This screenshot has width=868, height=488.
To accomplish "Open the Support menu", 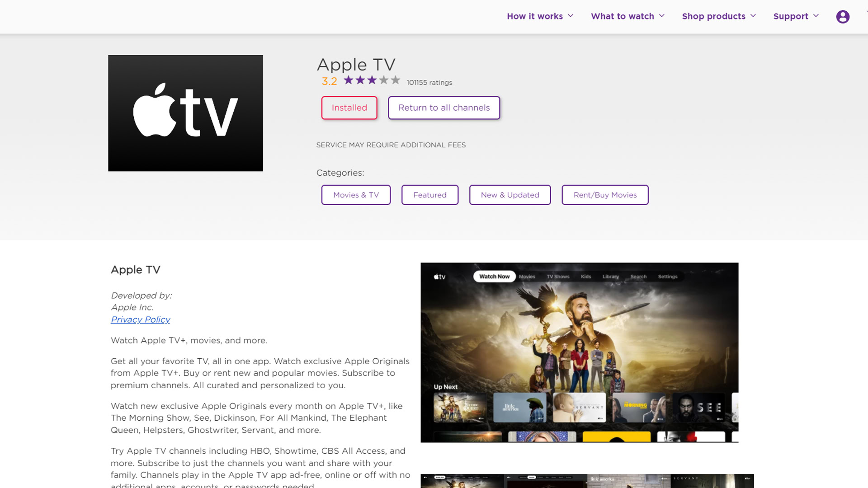I will [x=796, y=16].
